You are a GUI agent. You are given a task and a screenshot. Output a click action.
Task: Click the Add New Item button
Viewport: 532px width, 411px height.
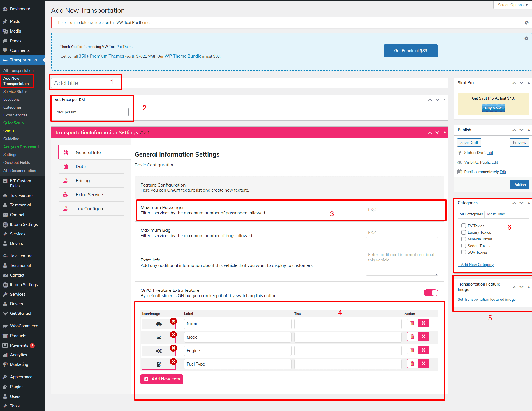pyautogui.click(x=162, y=379)
